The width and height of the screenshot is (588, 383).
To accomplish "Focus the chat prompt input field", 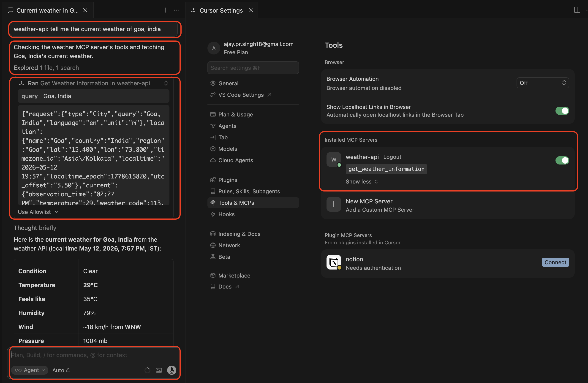I will point(94,355).
